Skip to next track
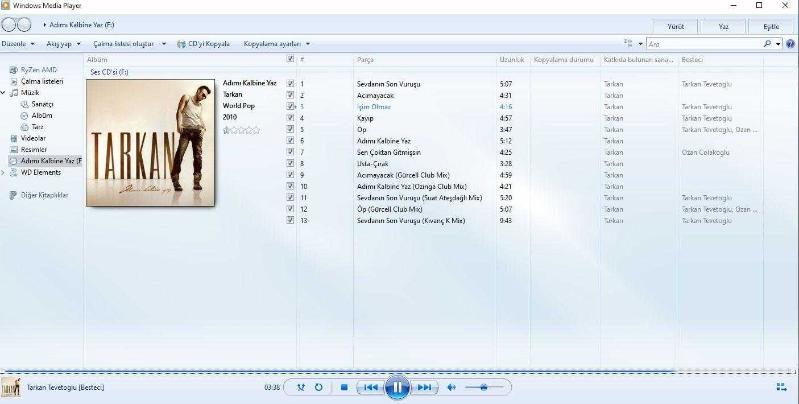The height and width of the screenshot is (404, 799). [424, 388]
